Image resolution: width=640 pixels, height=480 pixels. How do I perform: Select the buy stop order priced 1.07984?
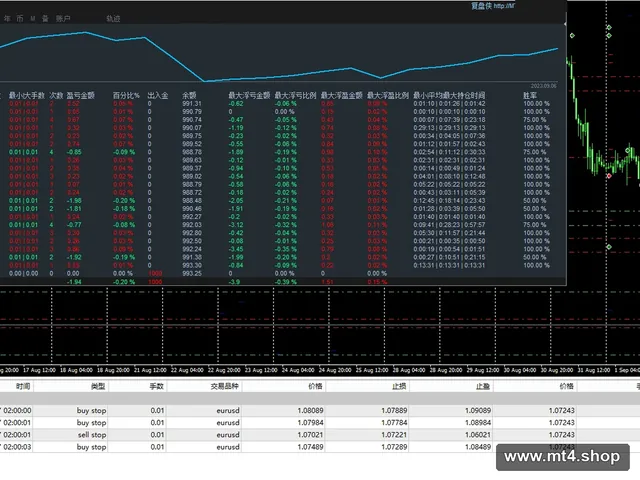click(x=320, y=422)
